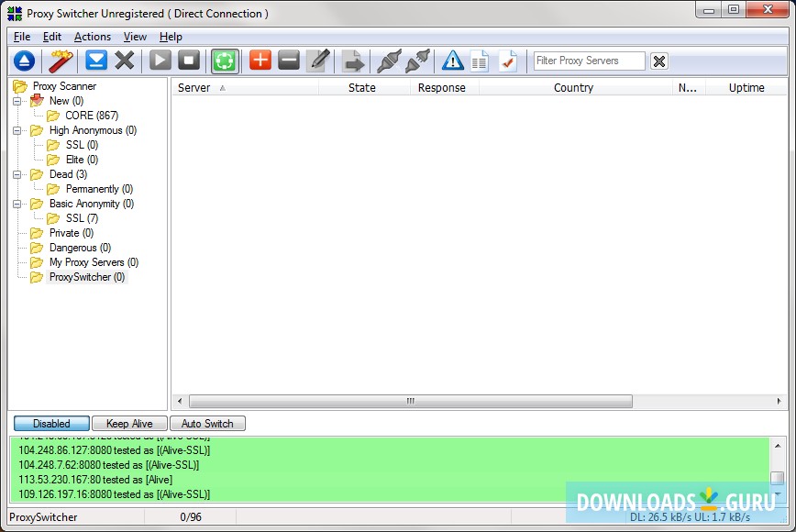Click the first plug connect icon
The width and height of the screenshot is (796, 532).
click(x=390, y=61)
